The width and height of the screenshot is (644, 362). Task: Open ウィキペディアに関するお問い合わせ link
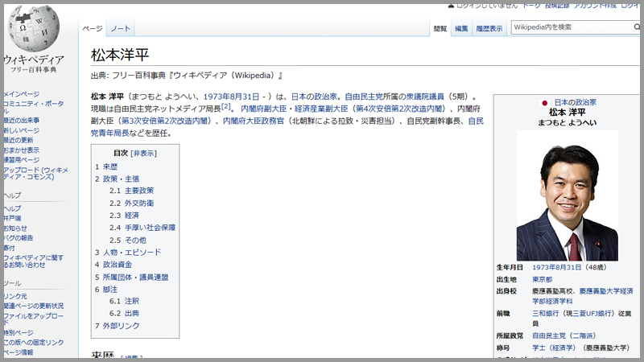click(x=33, y=261)
